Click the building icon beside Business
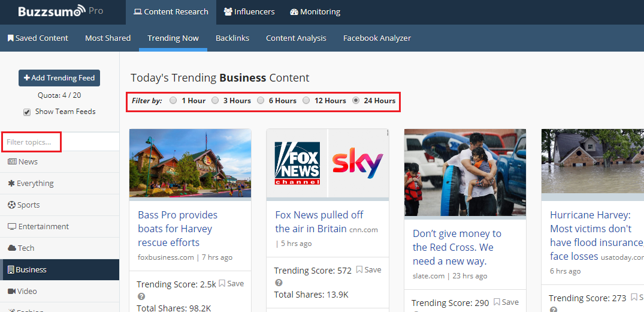 point(11,269)
